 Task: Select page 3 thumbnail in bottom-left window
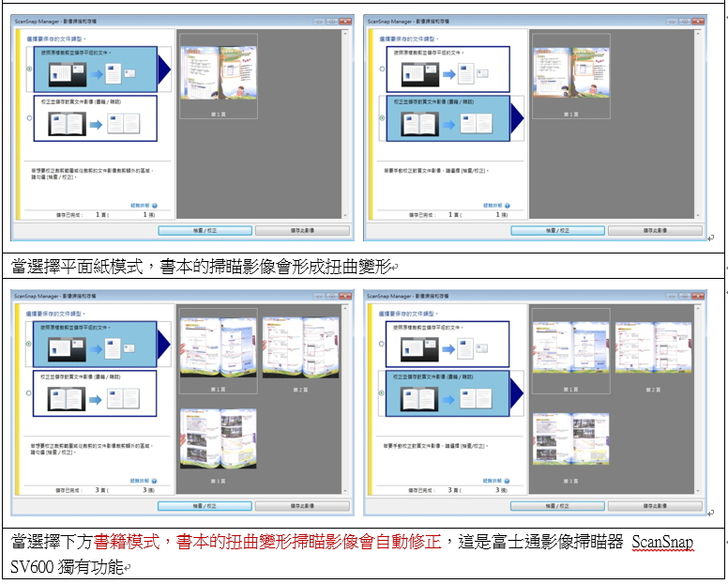[x=218, y=439]
